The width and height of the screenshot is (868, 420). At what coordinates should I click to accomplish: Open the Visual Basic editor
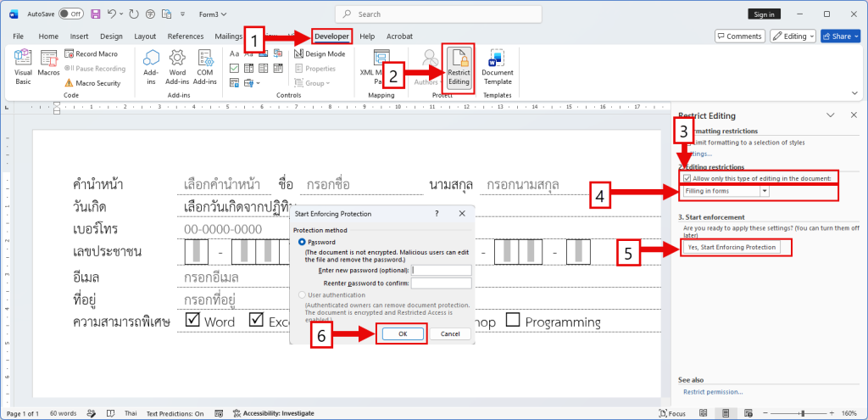click(23, 65)
